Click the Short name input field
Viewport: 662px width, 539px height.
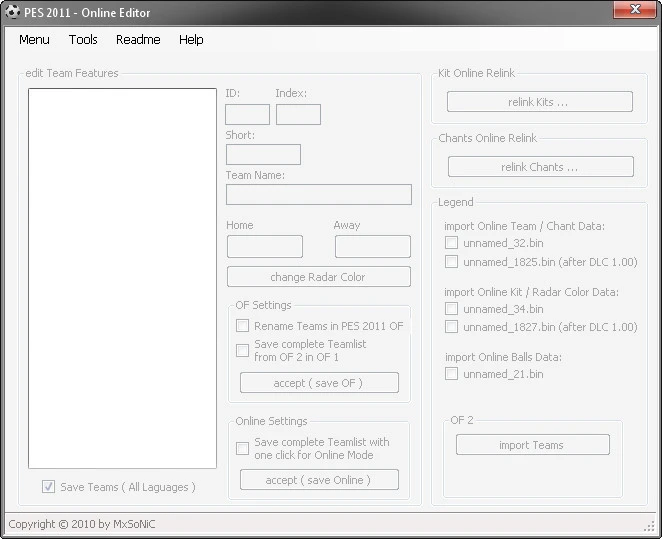tap(263, 154)
